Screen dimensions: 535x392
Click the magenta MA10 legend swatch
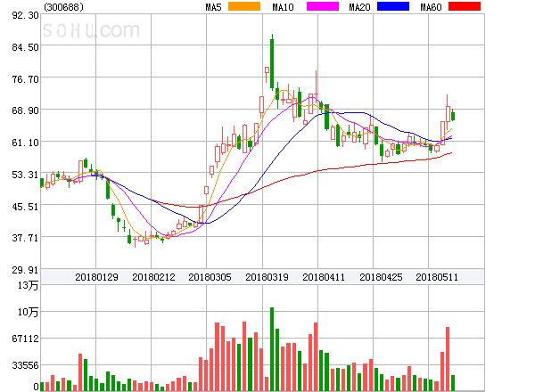pos(323,6)
